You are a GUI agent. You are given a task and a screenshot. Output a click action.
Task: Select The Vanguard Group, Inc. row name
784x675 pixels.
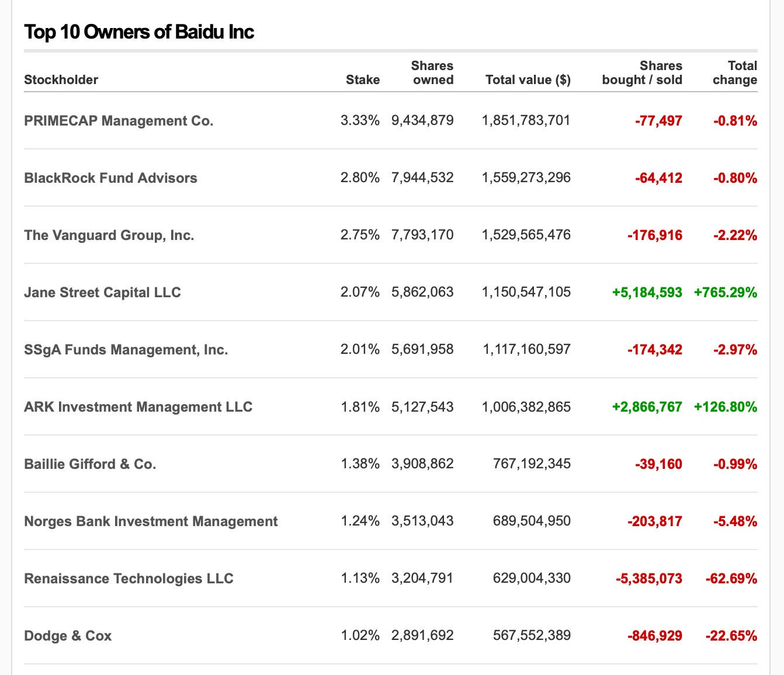(109, 235)
